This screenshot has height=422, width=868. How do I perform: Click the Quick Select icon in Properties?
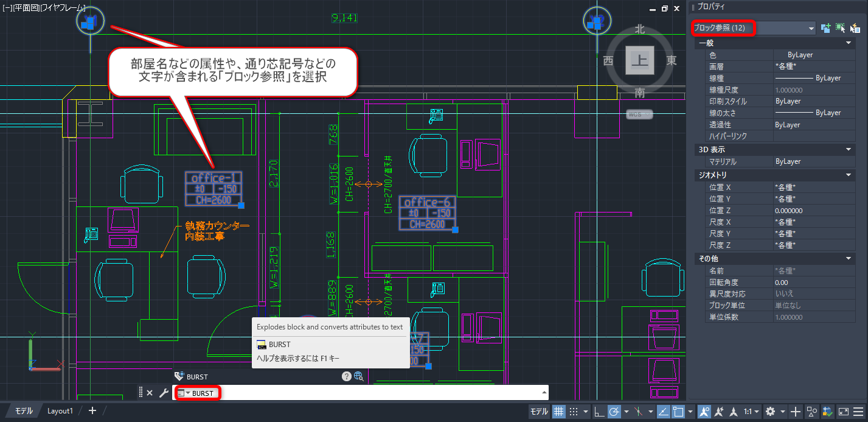[855, 28]
